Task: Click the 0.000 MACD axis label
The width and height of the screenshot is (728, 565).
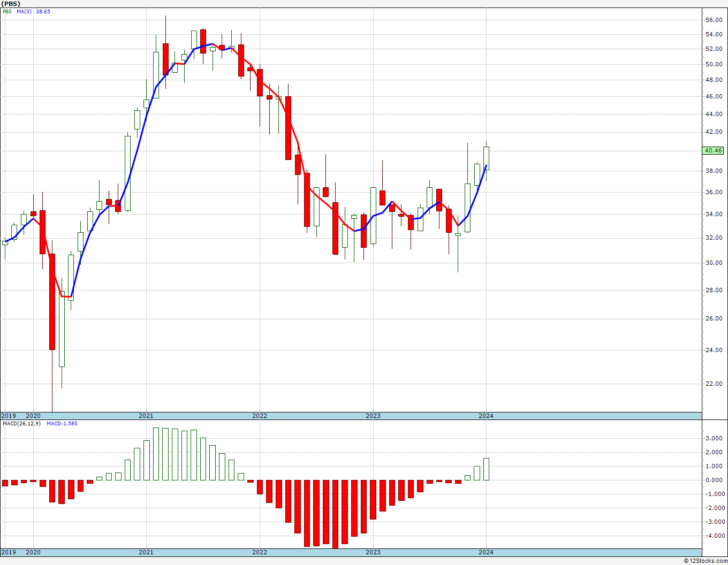Action: pyautogui.click(x=714, y=480)
